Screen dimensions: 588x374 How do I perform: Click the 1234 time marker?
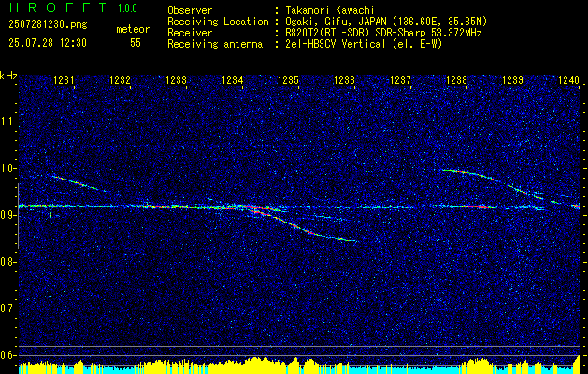point(233,79)
